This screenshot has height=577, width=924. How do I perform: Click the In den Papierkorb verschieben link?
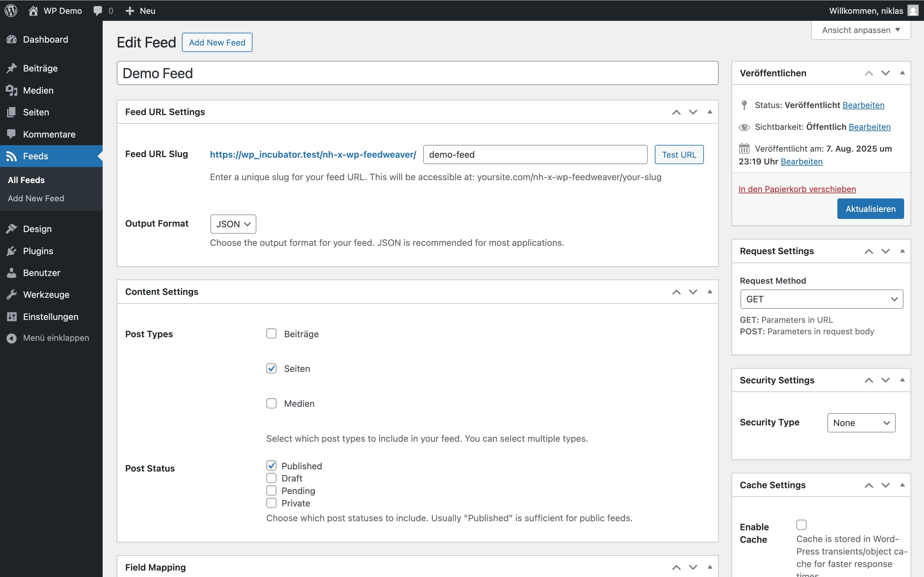[797, 189]
